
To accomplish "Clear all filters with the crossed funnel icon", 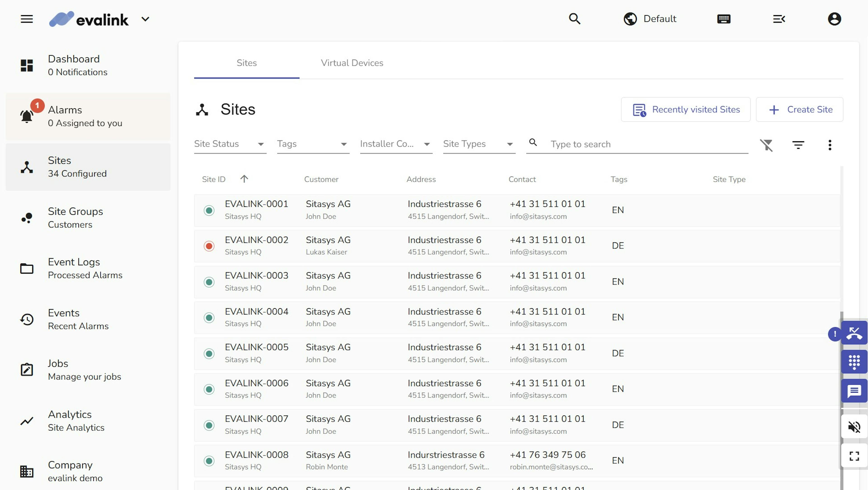I will click(x=766, y=145).
